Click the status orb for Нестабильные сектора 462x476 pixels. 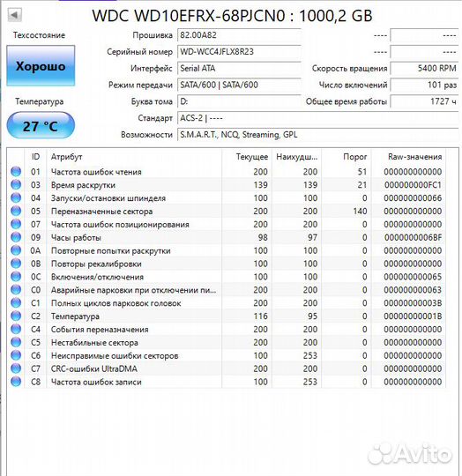16,342
